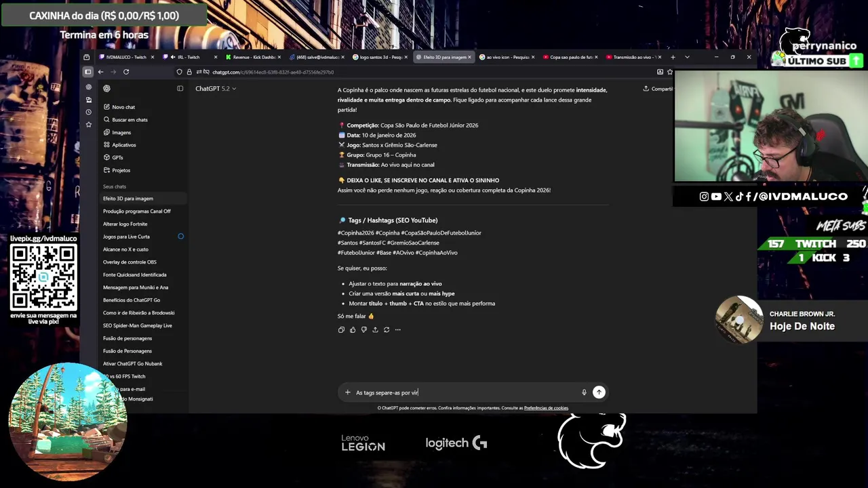Viewport: 868px width, 488px height.
Task: Open chat Ativar ChatGPT Go Nubank
Action: 132,364
